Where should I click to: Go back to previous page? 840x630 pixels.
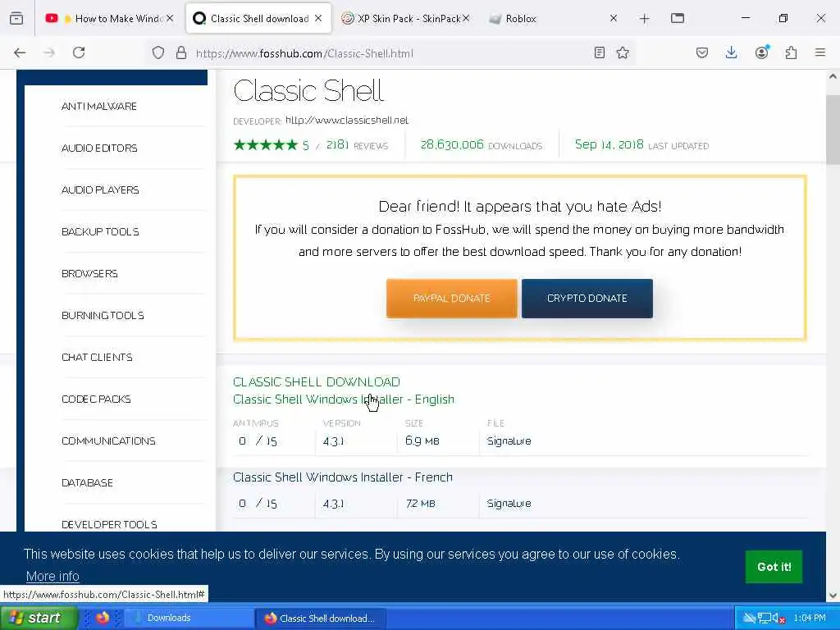point(20,52)
